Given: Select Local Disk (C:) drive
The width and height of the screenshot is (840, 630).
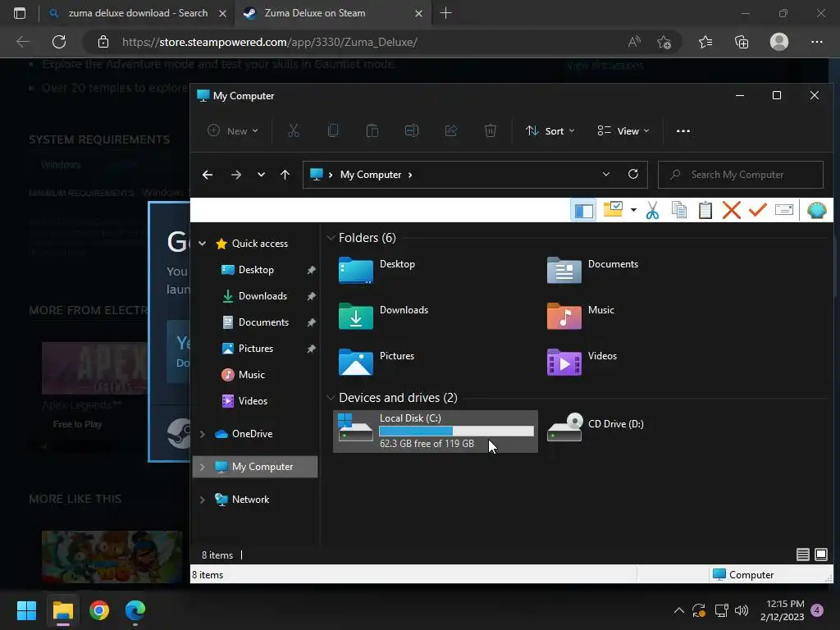Looking at the screenshot, I should click(436, 431).
